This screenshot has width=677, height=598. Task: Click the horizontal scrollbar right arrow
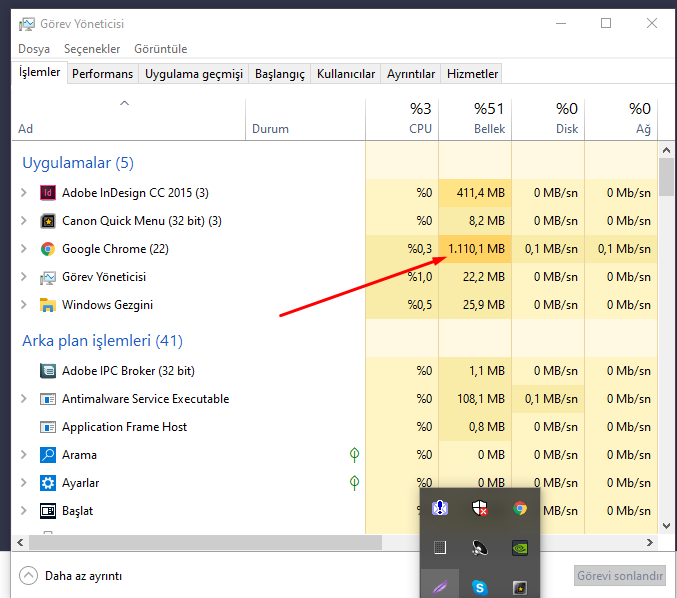point(650,542)
